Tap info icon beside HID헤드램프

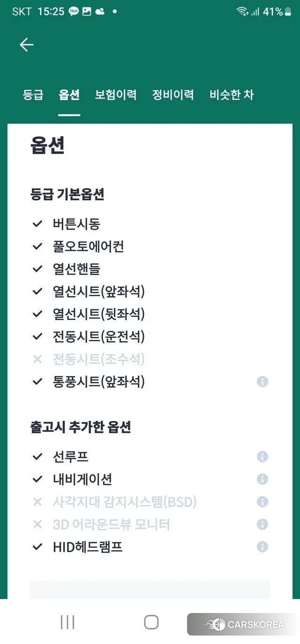point(262,547)
